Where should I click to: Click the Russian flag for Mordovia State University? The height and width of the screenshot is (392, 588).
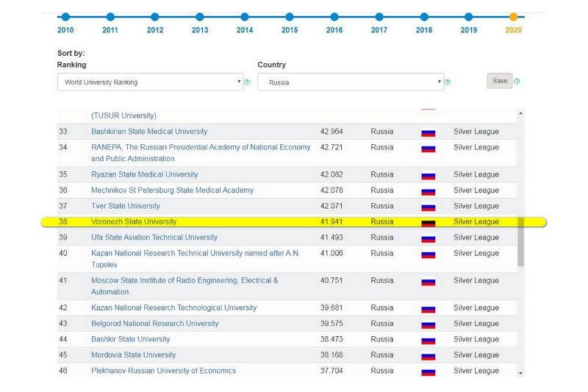click(x=428, y=356)
